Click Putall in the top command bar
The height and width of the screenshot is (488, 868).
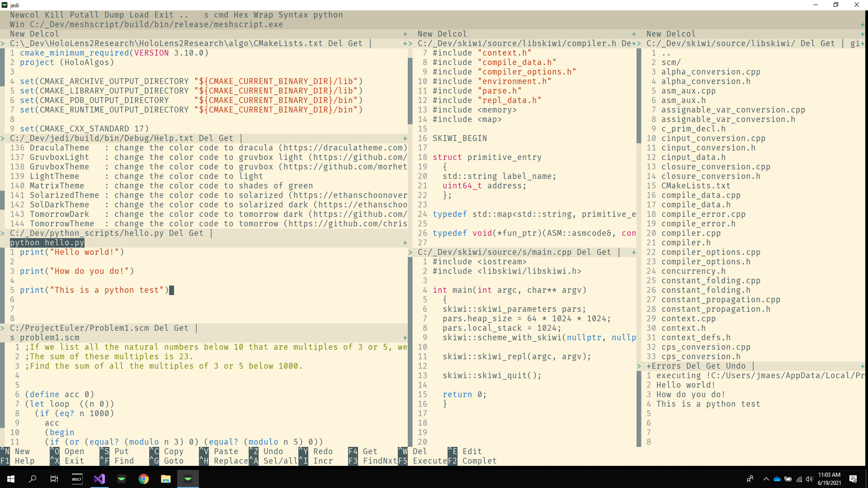[84, 15]
